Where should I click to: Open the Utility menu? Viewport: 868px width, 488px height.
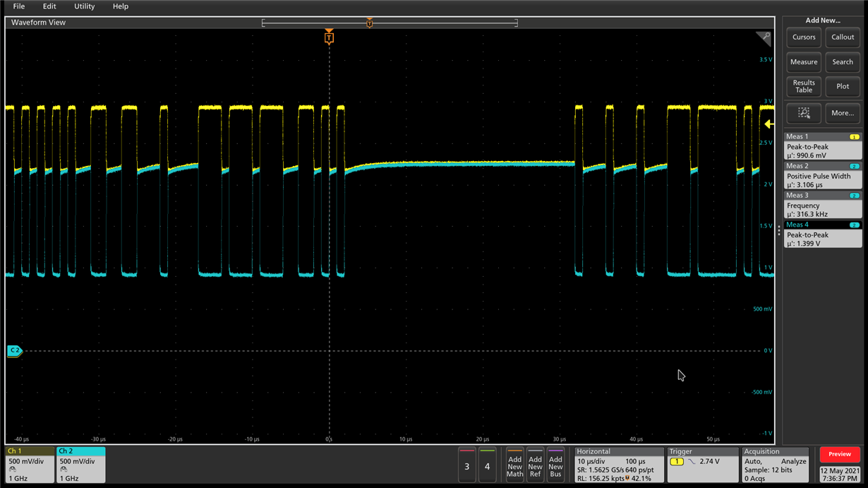click(84, 6)
